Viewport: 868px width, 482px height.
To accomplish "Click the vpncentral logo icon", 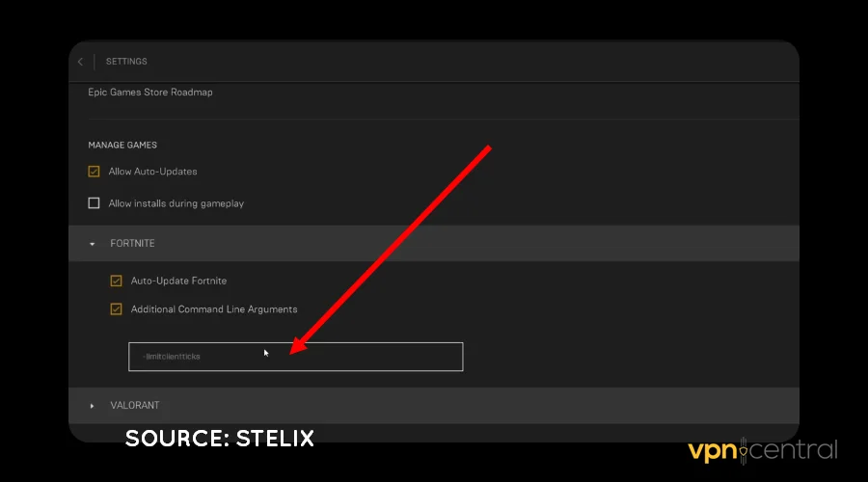I will coord(744,450).
